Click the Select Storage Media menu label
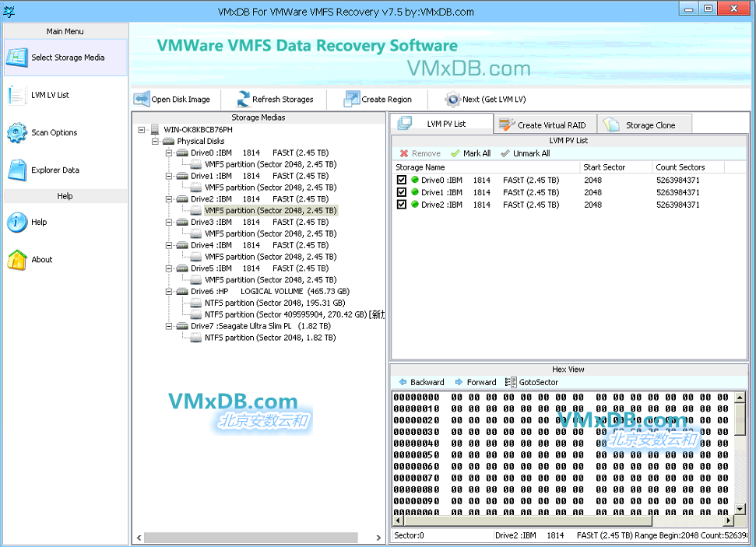The width and height of the screenshot is (756, 547). pos(68,58)
